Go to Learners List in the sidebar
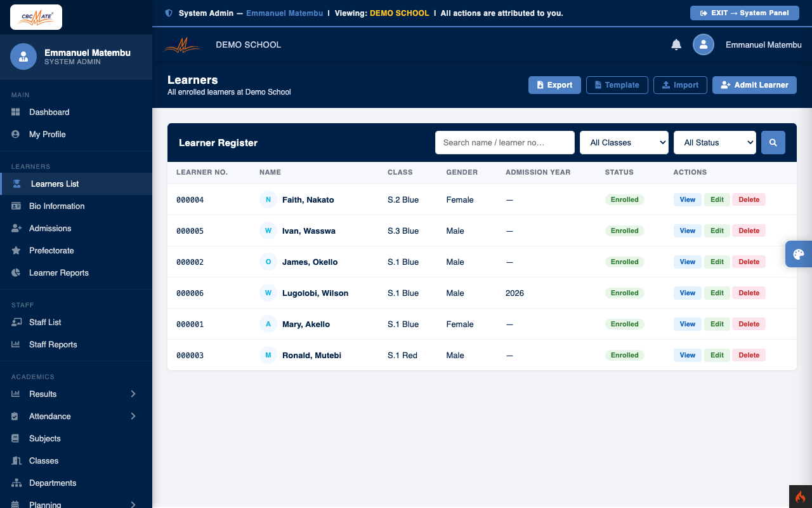 pos(76,184)
